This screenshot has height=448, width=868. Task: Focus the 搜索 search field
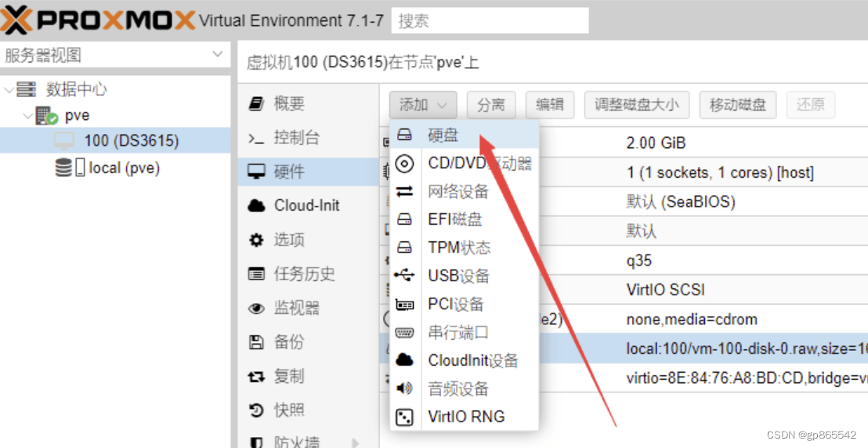[x=490, y=21]
